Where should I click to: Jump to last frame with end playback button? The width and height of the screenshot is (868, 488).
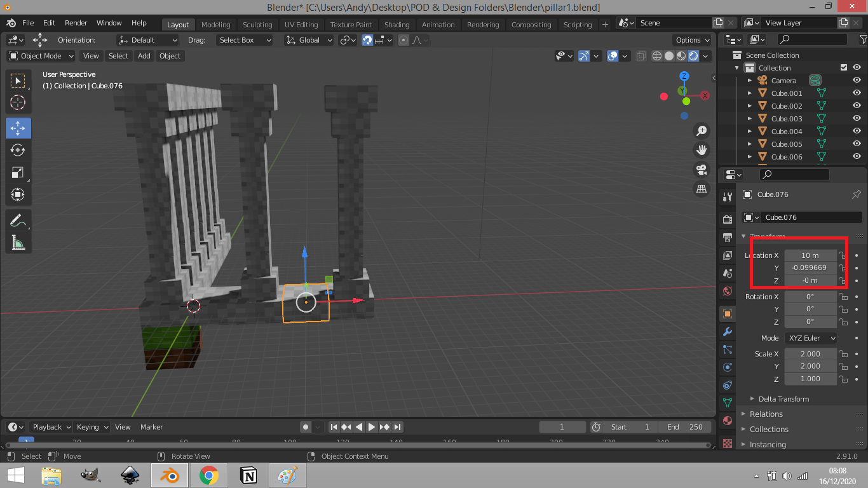point(398,427)
